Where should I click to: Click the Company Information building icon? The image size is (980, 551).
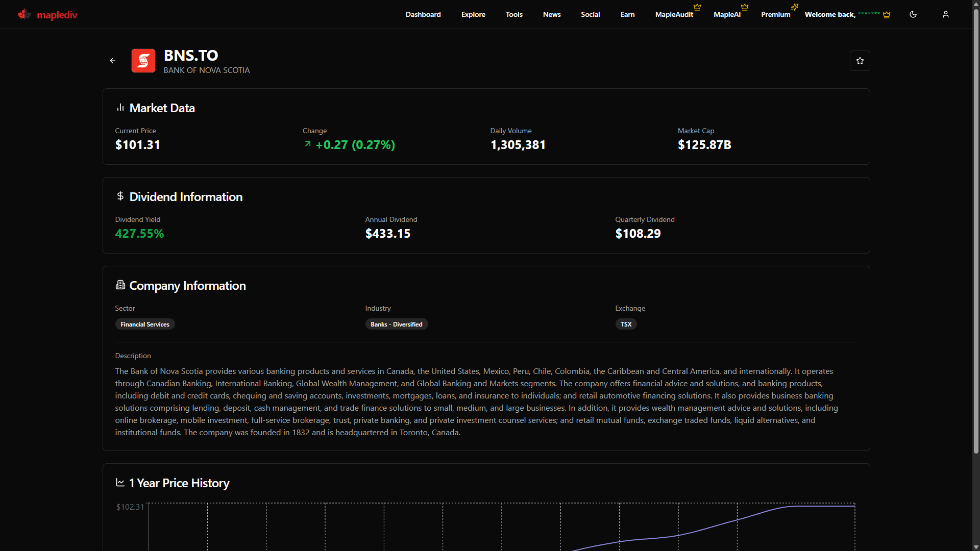click(x=120, y=285)
